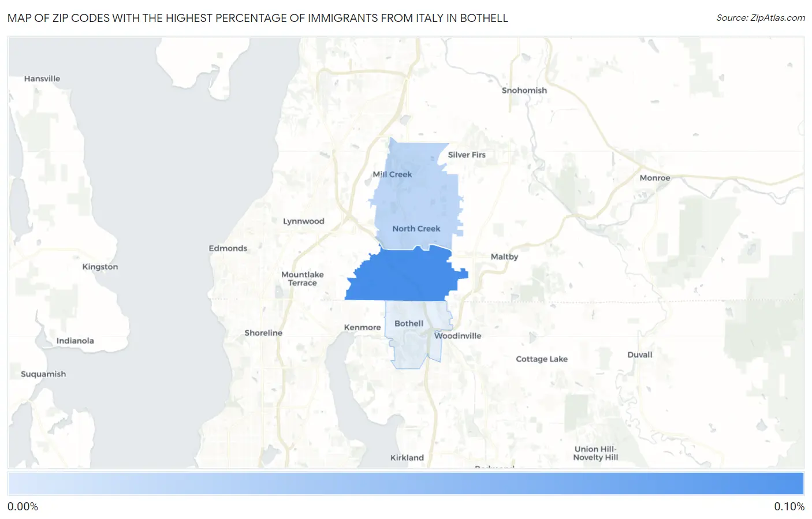Click the 'Duvall' map label
Image resolution: width=812 pixels, height=519 pixels.
[640, 355]
